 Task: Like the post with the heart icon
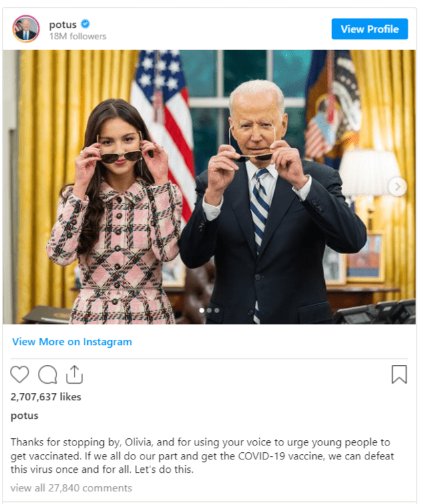click(19, 374)
